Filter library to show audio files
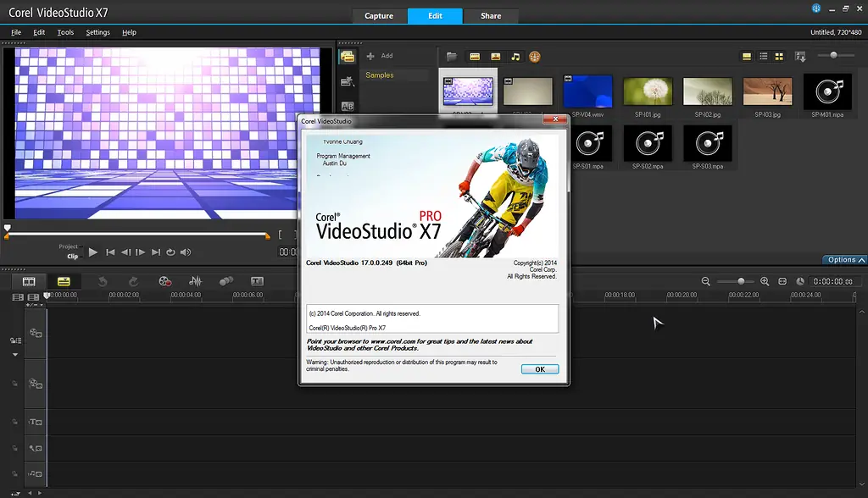The height and width of the screenshot is (498, 868). pyautogui.click(x=515, y=57)
